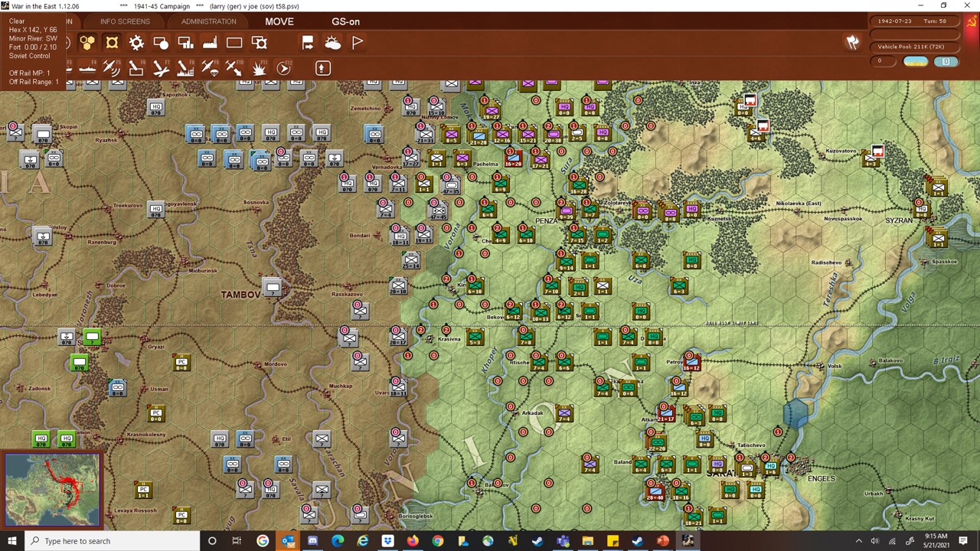
Task: Select the TAMBOV city label
Action: (x=240, y=295)
